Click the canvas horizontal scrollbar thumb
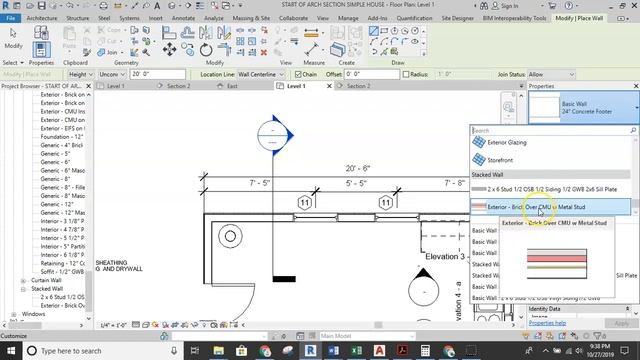This screenshot has height=360, width=640. click(378, 325)
